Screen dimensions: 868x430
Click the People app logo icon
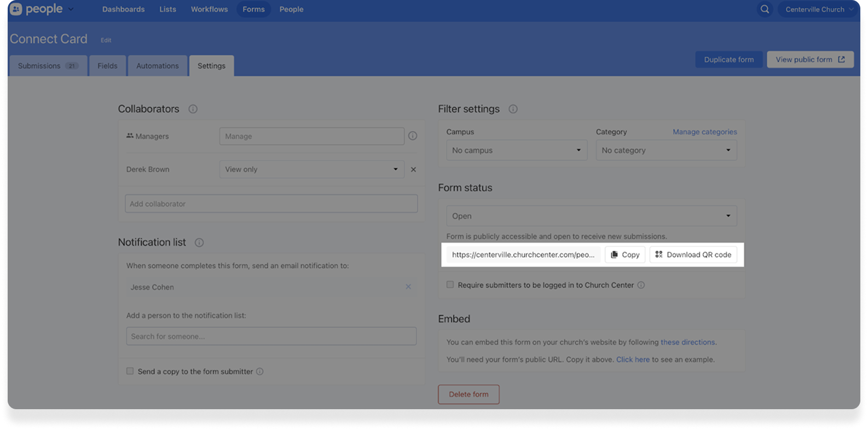click(16, 9)
